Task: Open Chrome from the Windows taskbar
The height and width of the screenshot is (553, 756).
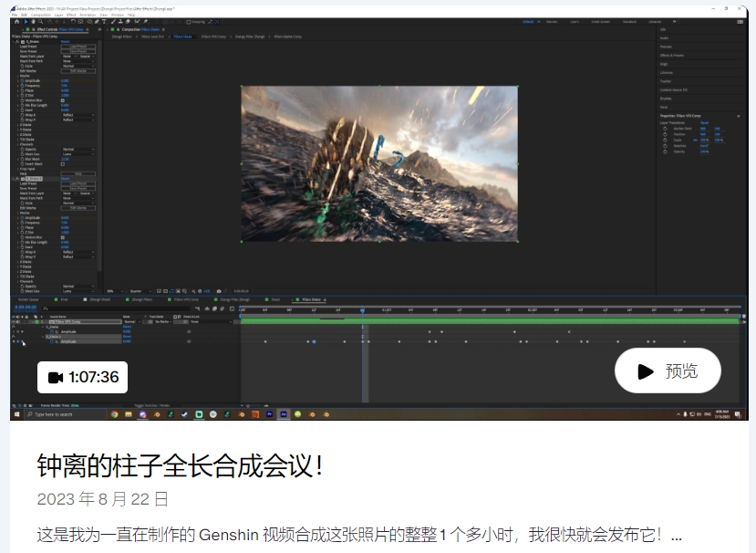Action: tap(114, 414)
